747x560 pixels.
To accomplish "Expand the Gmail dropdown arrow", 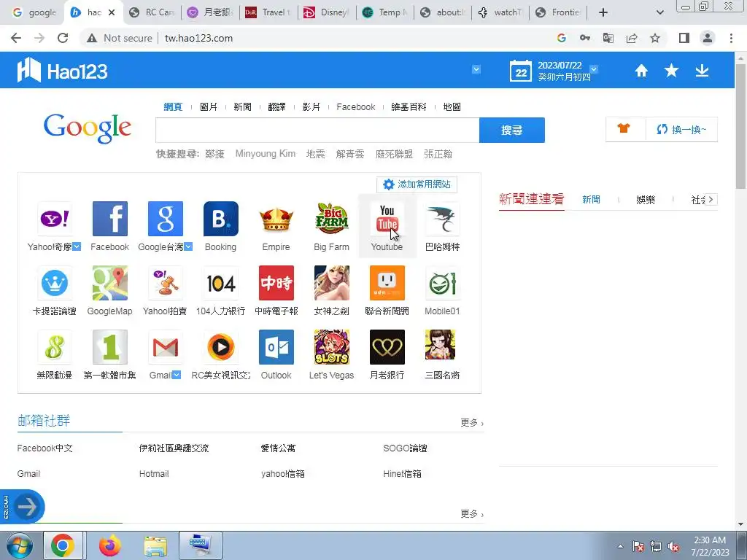I will (x=177, y=376).
